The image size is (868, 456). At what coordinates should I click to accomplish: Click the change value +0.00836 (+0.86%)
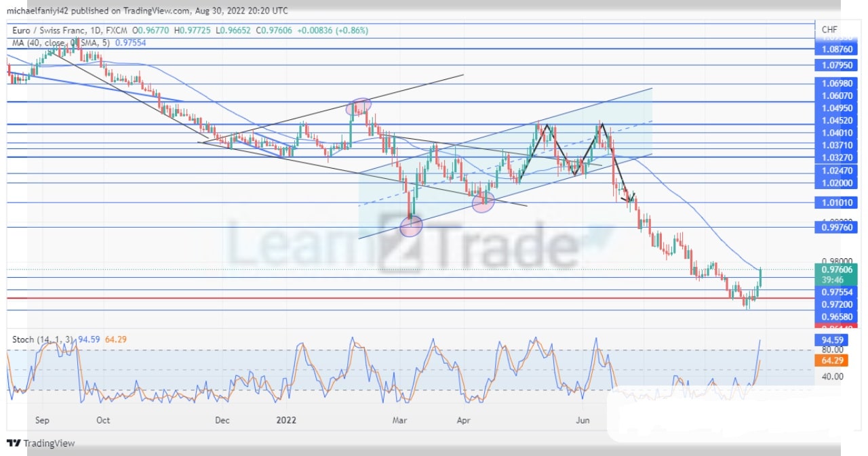point(332,30)
